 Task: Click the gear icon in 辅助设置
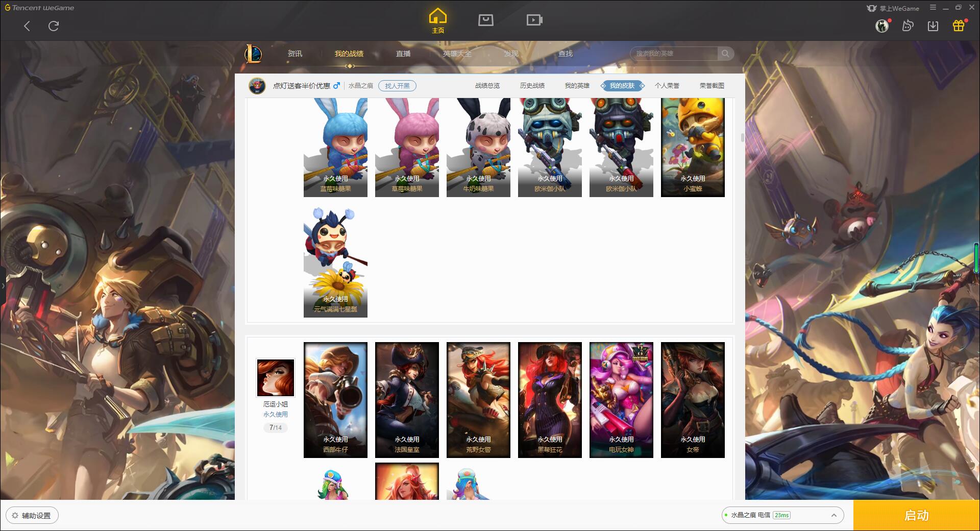point(15,515)
